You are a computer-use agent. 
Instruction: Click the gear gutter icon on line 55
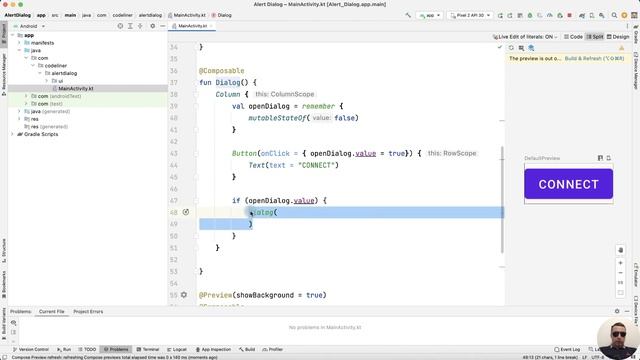tap(184, 295)
